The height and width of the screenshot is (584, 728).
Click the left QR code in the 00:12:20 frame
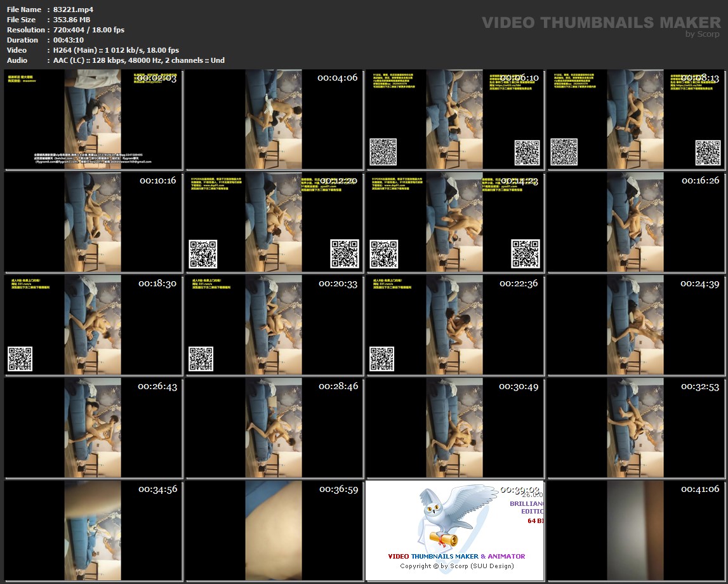pyautogui.click(x=202, y=254)
